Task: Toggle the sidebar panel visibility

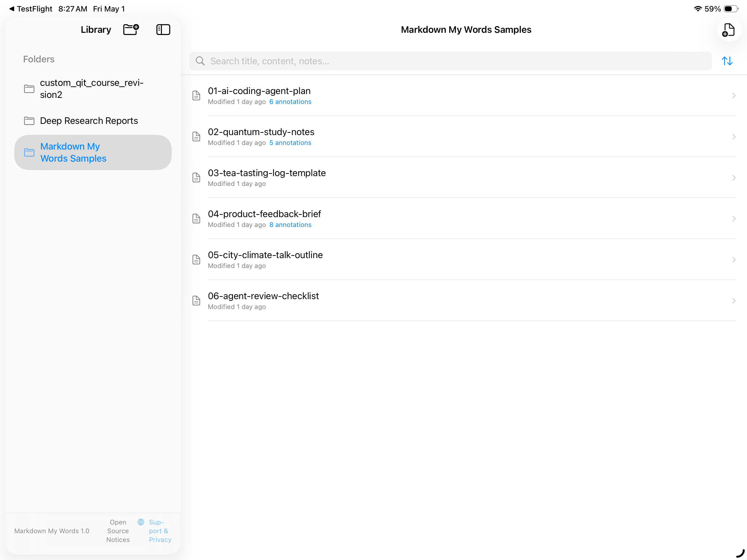Action: coord(163,29)
